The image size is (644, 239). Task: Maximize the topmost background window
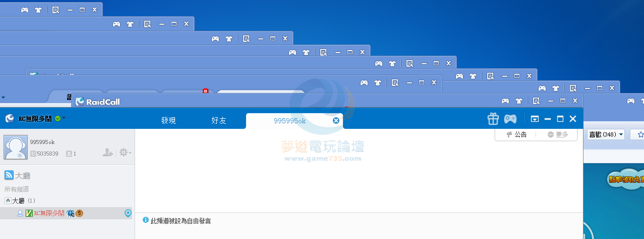82,10
